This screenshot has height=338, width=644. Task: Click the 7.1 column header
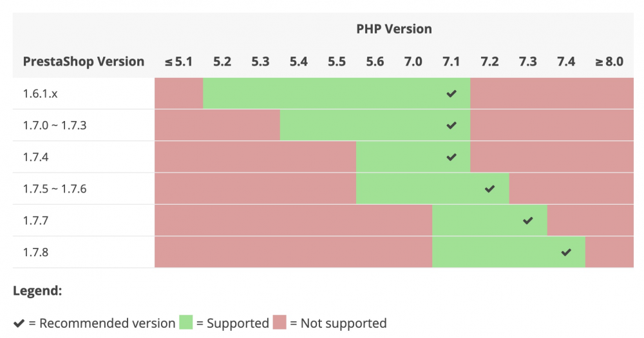coord(451,62)
